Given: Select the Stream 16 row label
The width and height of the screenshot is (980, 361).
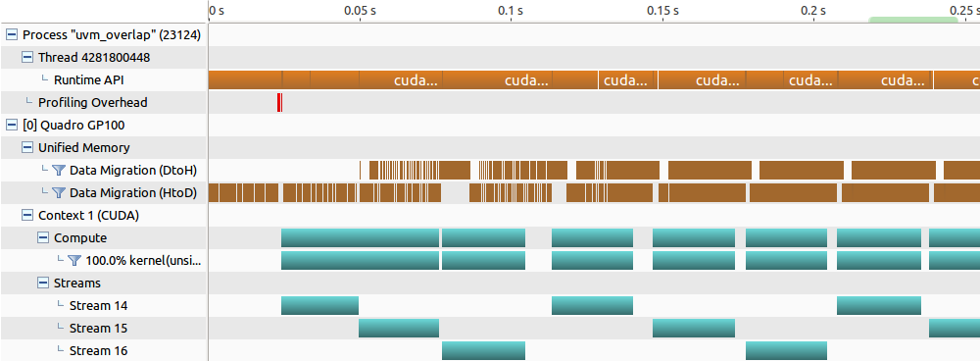Looking at the screenshot, I should (99, 350).
